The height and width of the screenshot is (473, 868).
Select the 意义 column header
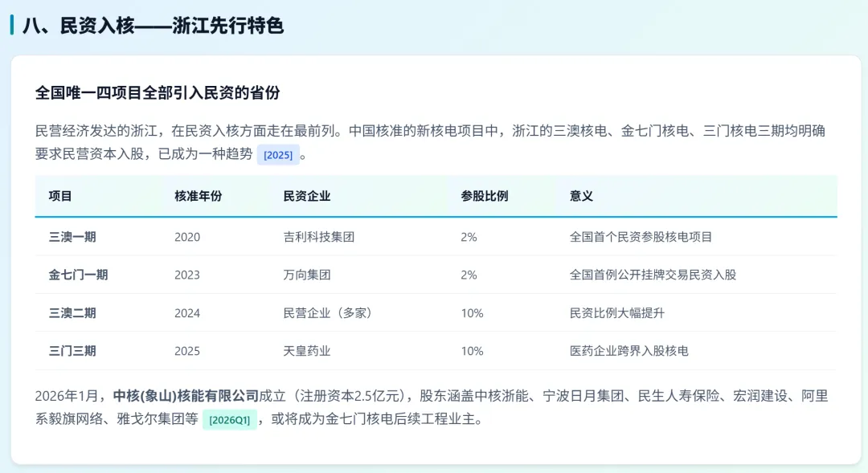click(x=581, y=196)
